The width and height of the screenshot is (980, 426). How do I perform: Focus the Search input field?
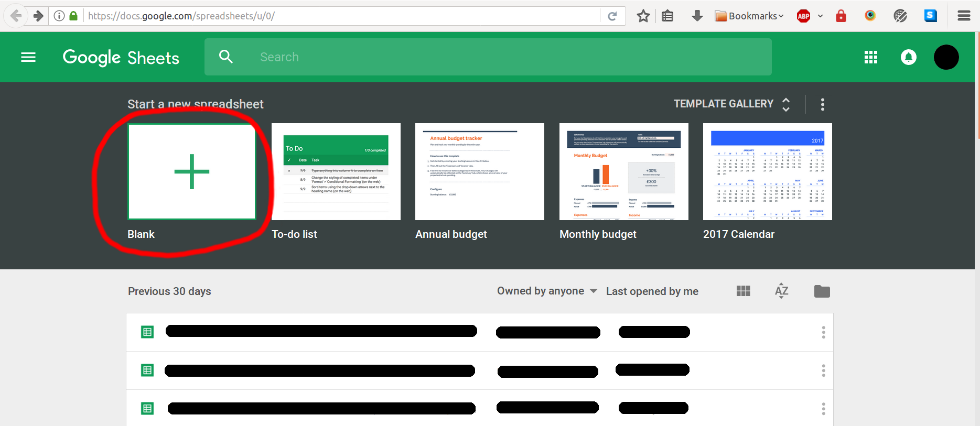(x=488, y=57)
